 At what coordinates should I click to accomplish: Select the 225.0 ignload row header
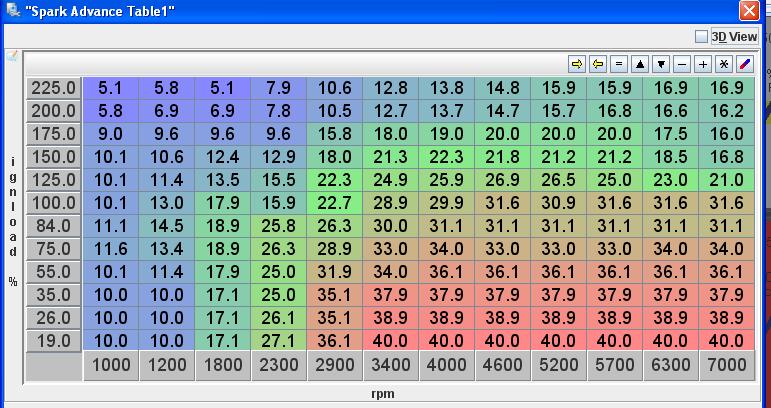tap(54, 87)
